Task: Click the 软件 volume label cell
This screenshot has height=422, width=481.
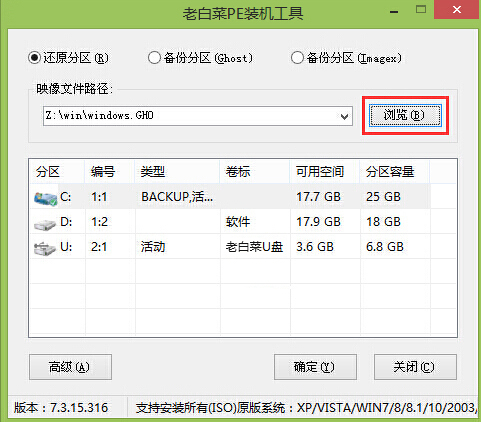Action: click(238, 222)
